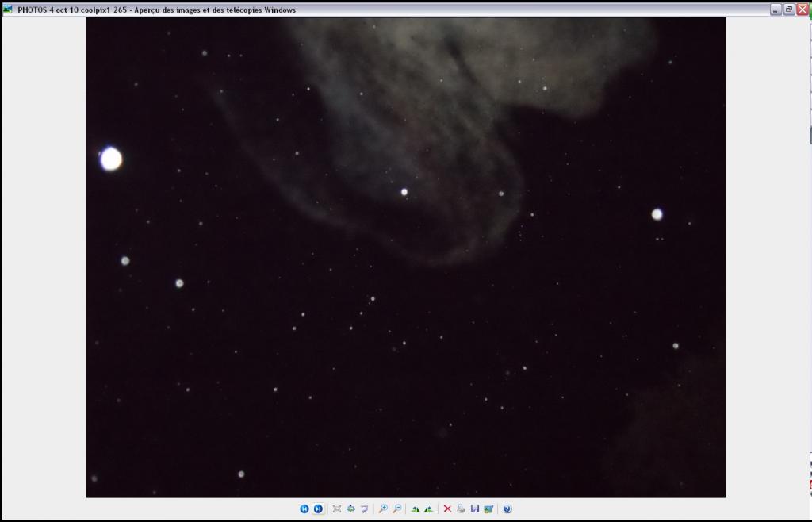The width and height of the screenshot is (812, 522).
Task: Go to the previous image
Action: click(x=304, y=509)
